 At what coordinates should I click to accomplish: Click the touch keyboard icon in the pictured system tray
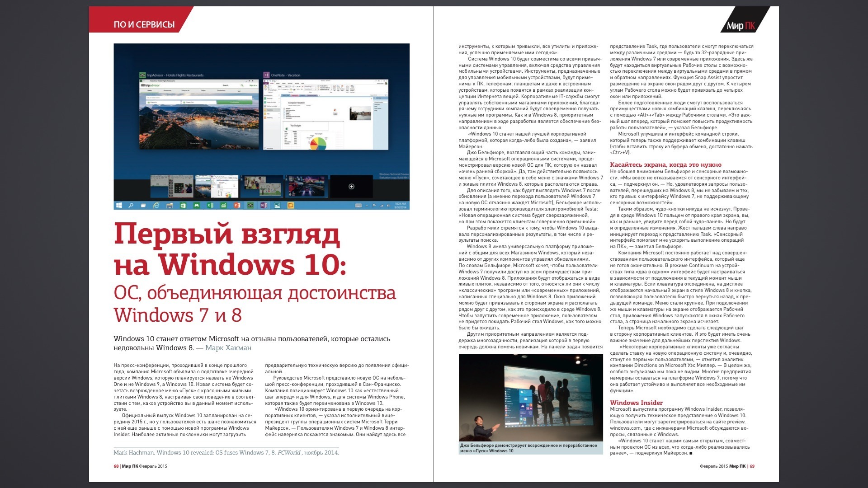coord(359,205)
